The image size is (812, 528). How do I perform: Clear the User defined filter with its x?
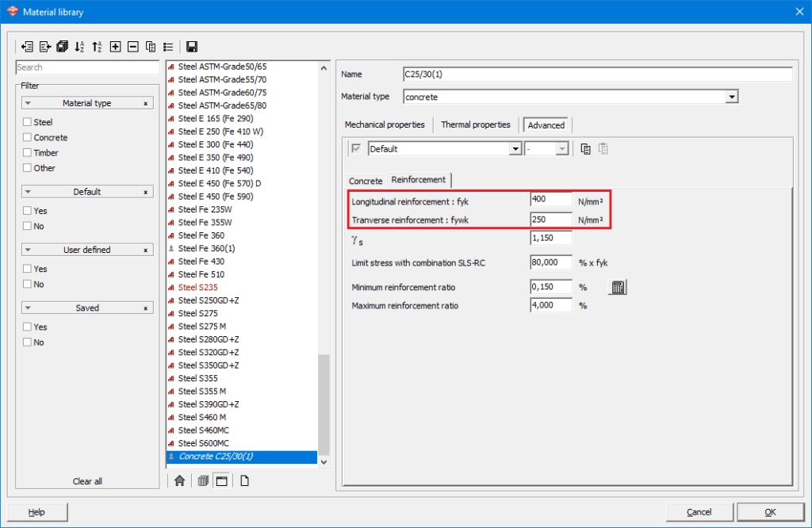coord(146,250)
